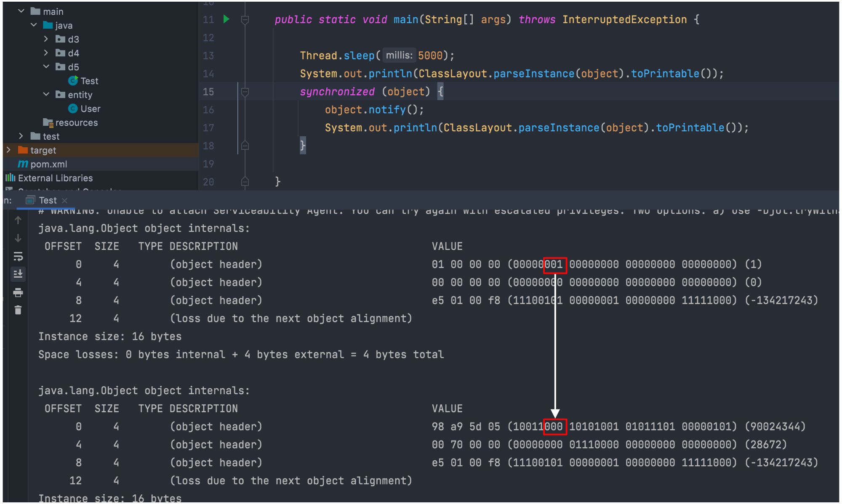The width and height of the screenshot is (842, 504).
Task: Click the print console icon
Action: coord(18,292)
